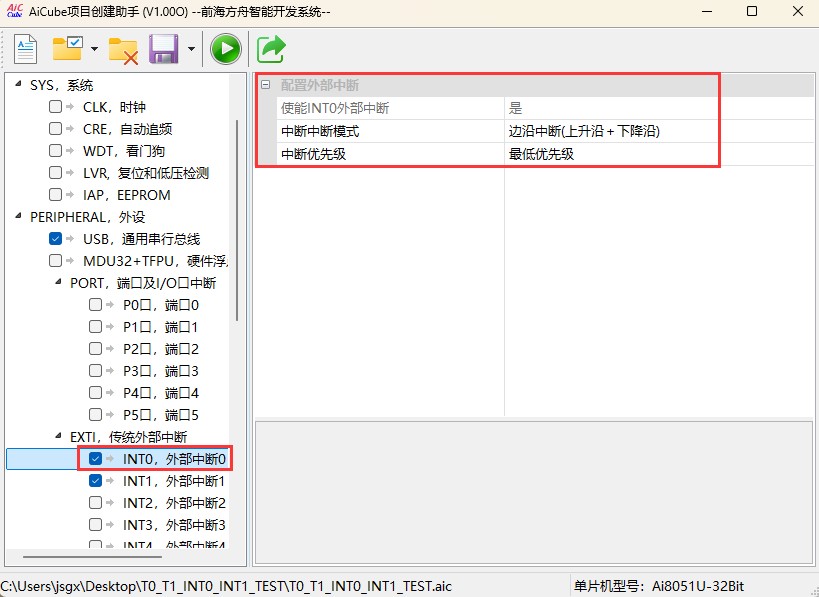The width and height of the screenshot is (819, 597).
Task: Click the tree panel horizontal scrollbar
Action: click(x=92, y=557)
